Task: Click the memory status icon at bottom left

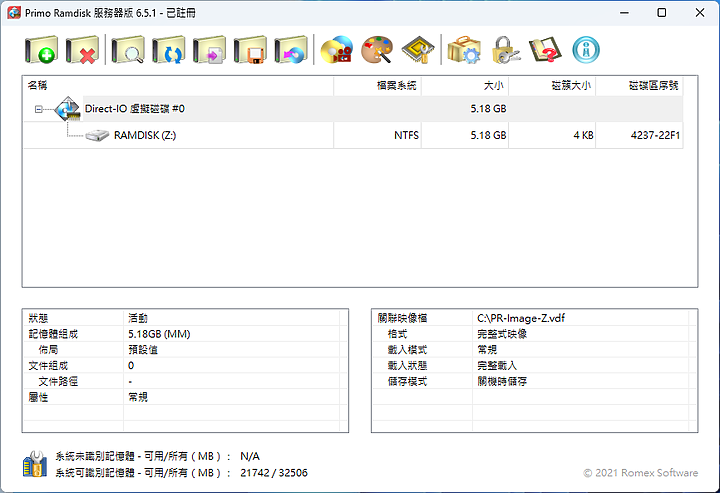Action: (x=35, y=464)
